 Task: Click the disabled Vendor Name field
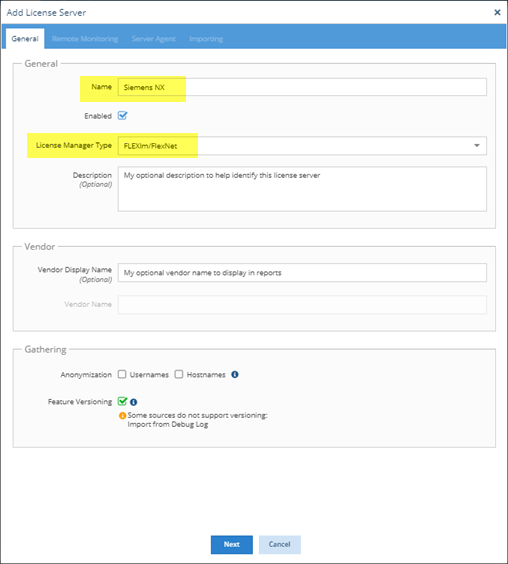click(302, 305)
